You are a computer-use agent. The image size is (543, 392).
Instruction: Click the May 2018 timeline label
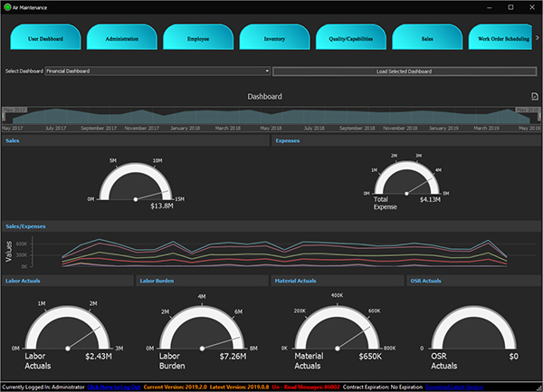click(271, 129)
